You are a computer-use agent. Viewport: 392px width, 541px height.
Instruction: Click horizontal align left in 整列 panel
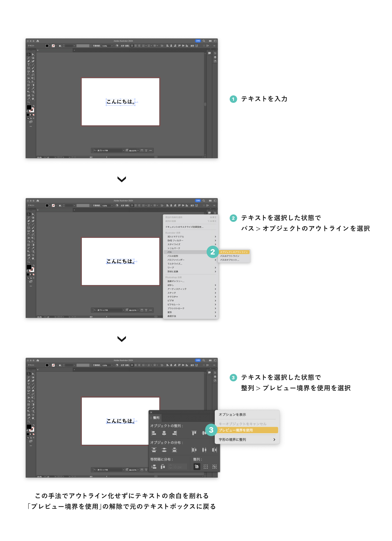point(154,433)
